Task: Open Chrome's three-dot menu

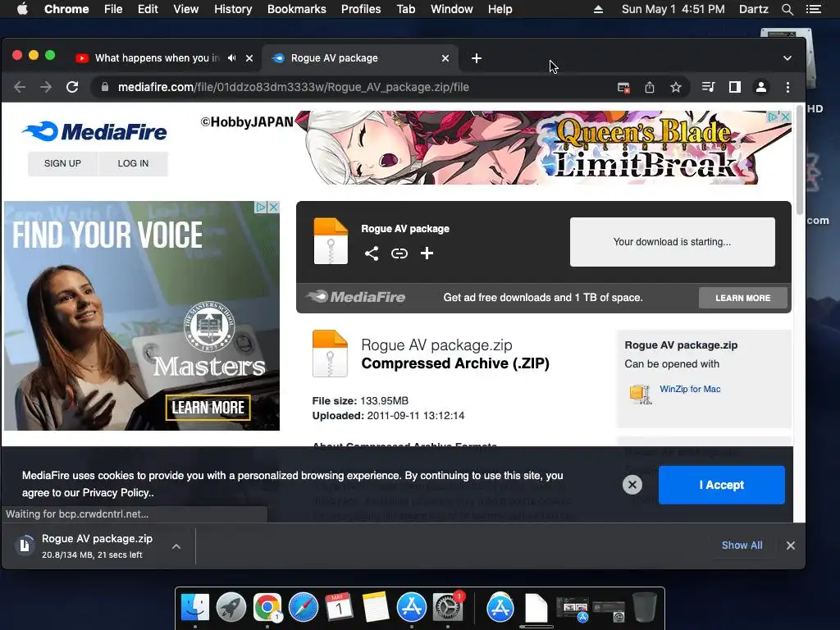Action: point(787,87)
